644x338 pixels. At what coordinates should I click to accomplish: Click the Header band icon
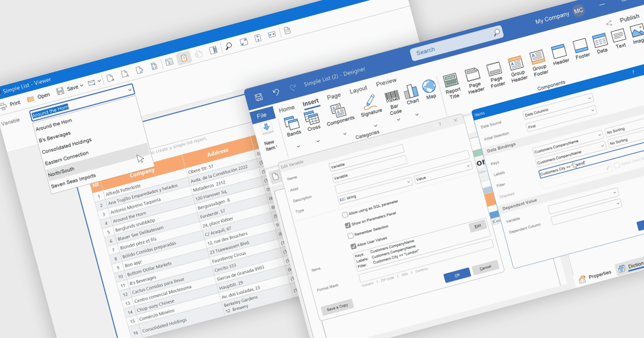click(x=559, y=52)
